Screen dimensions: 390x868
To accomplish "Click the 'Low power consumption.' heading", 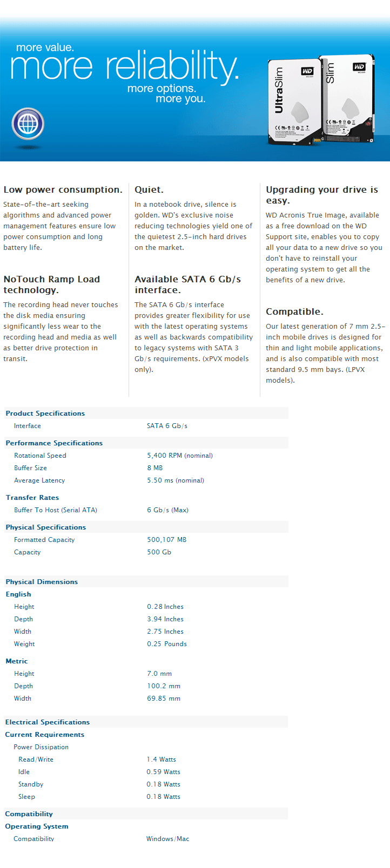I will (x=63, y=189).
